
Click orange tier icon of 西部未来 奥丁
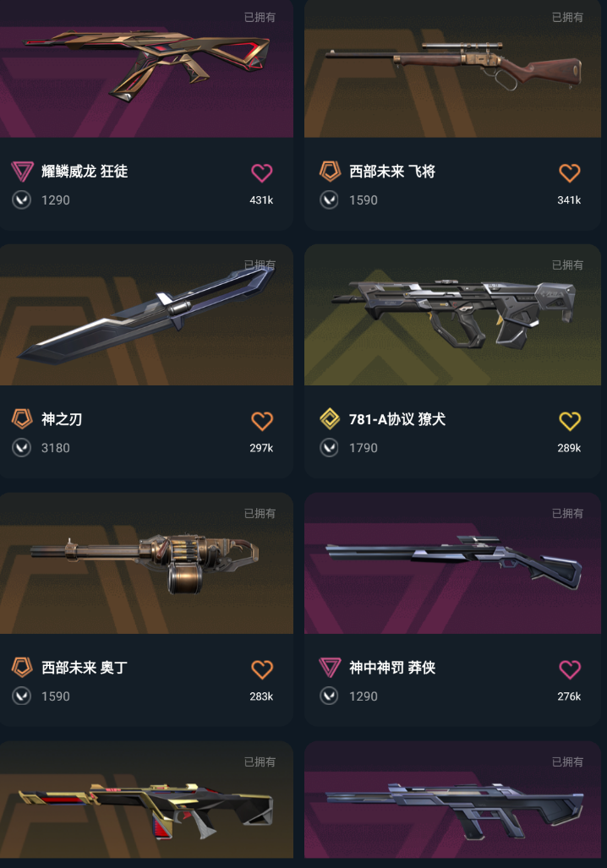22,667
